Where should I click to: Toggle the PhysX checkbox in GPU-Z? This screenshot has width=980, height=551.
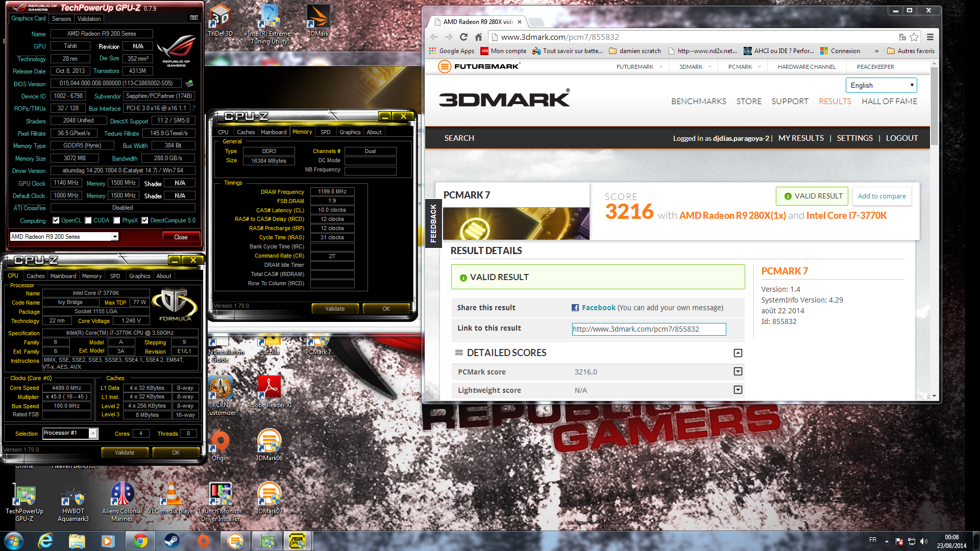117,220
